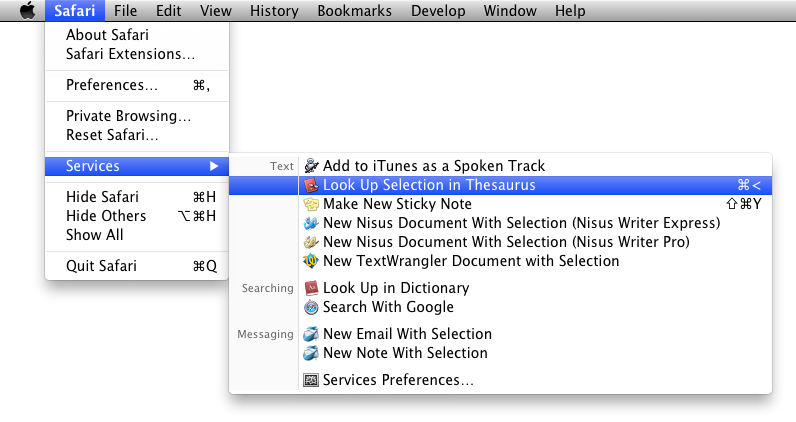Open the Develop menu
The width and height of the screenshot is (796, 422).
point(438,11)
